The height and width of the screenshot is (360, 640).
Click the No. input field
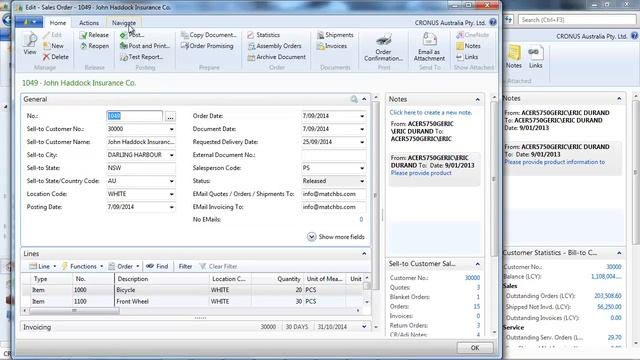tap(134, 116)
